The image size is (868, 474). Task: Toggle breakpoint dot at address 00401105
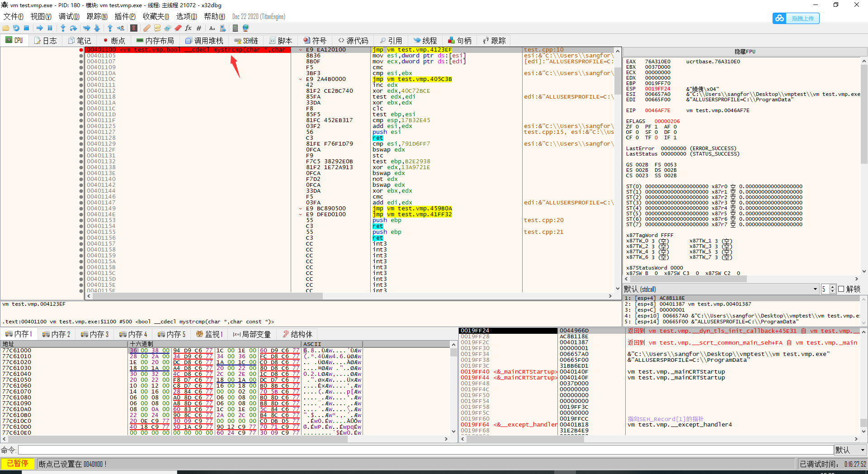[x=81, y=56]
